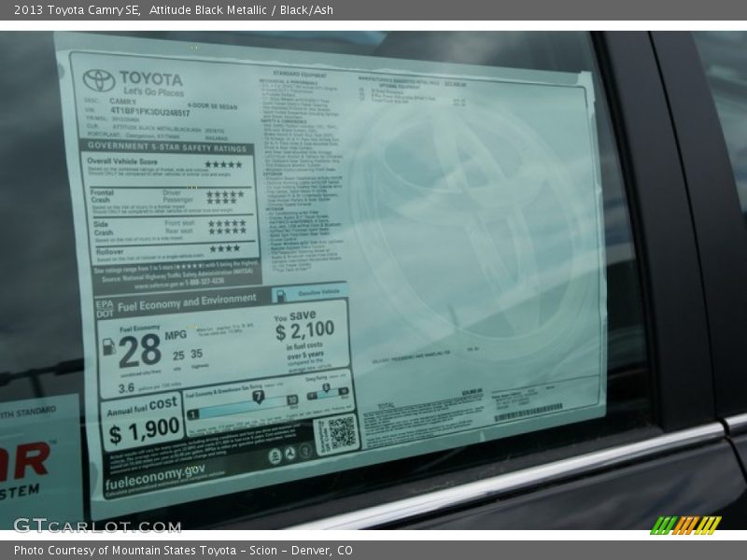Click the Frontal Crash Passenger star rating
The height and width of the screenshot is (560, 747).
coord(221,201)
